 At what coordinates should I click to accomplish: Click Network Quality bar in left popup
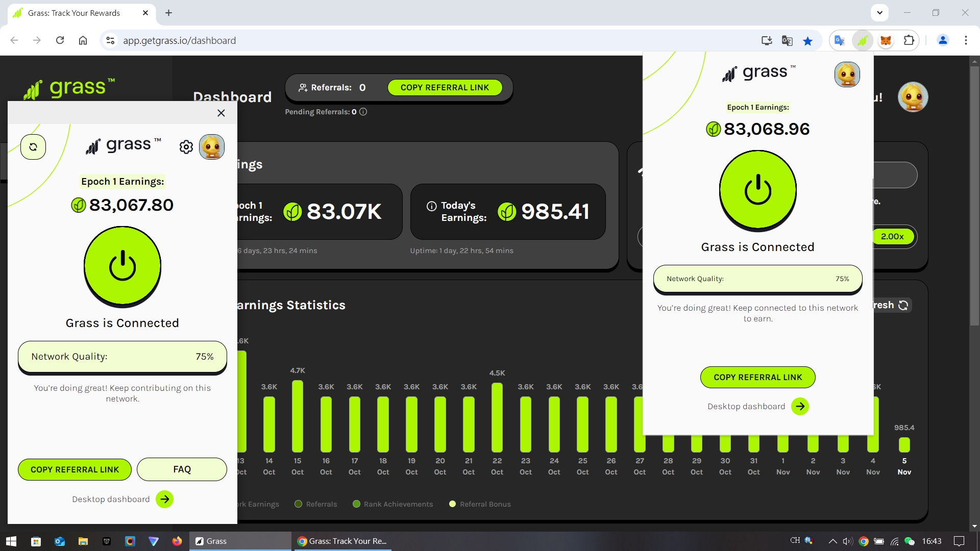click(x=122, y=357)
